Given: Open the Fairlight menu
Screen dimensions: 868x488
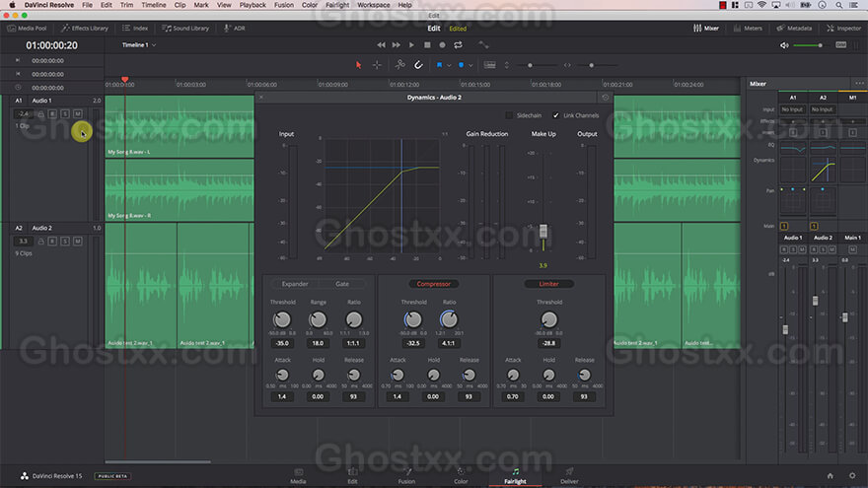Looking at the screenshot, I should pos(337,5).
